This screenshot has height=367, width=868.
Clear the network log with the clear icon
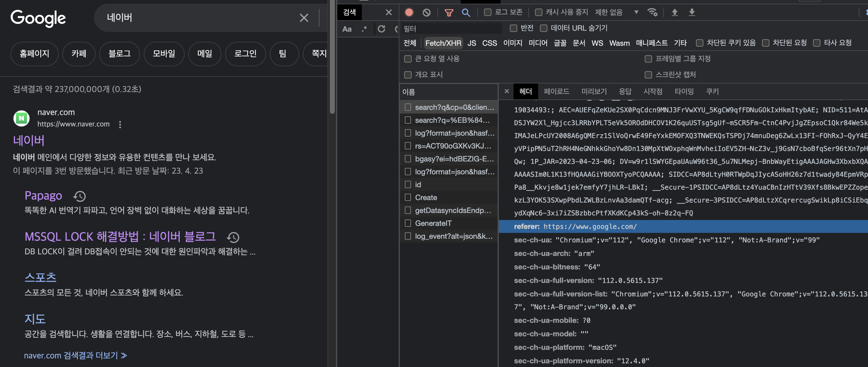[x=426, y=13]
